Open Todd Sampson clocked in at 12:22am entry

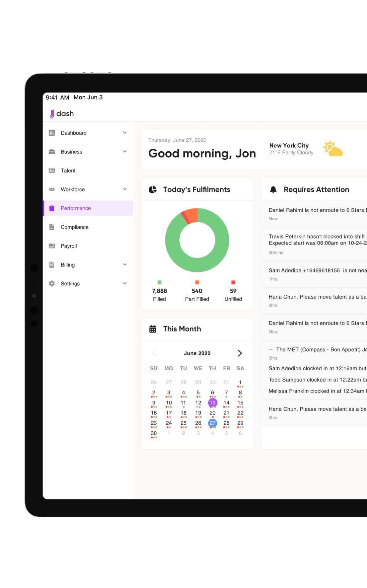click(318, 380)
